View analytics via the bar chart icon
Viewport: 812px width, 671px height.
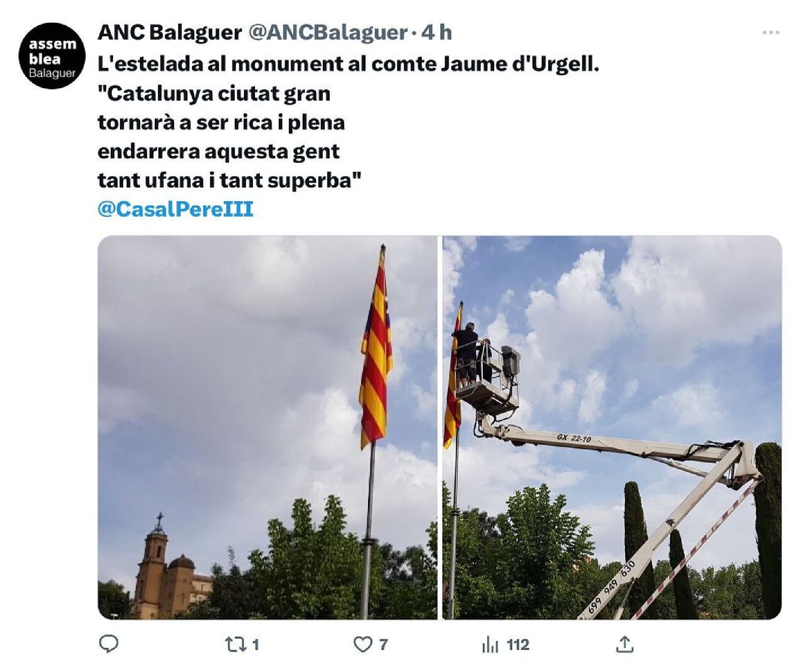point(489,645)
